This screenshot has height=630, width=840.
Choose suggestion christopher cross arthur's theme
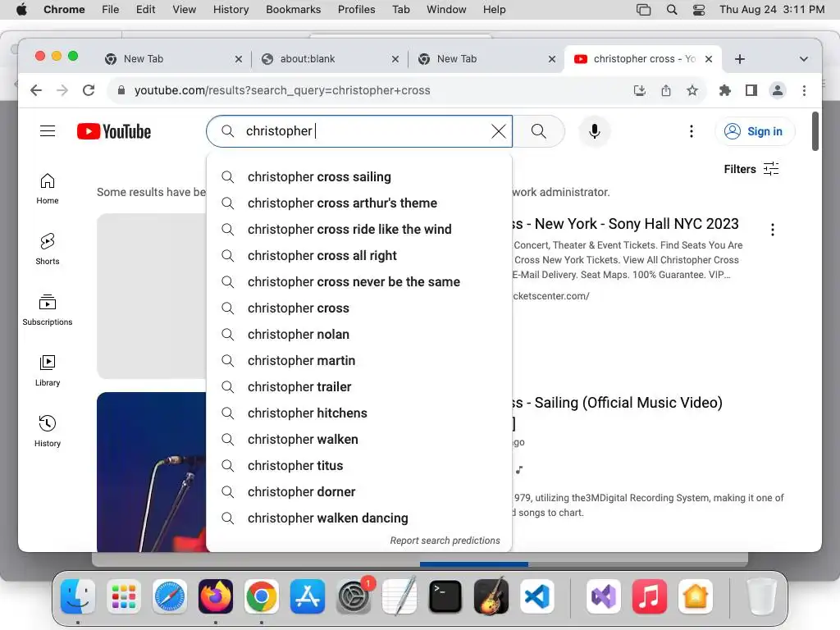[x=359, y=203]
